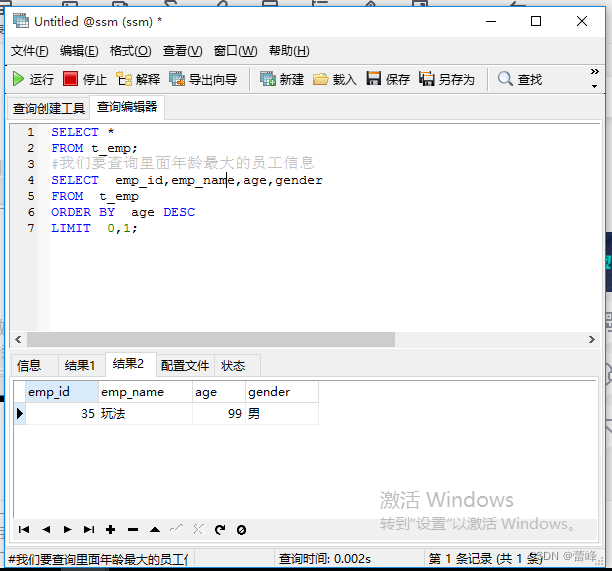Viewport: 612px width, 571px height.
Task: Click the editor scroll right arrow
Action: point(592,339)
